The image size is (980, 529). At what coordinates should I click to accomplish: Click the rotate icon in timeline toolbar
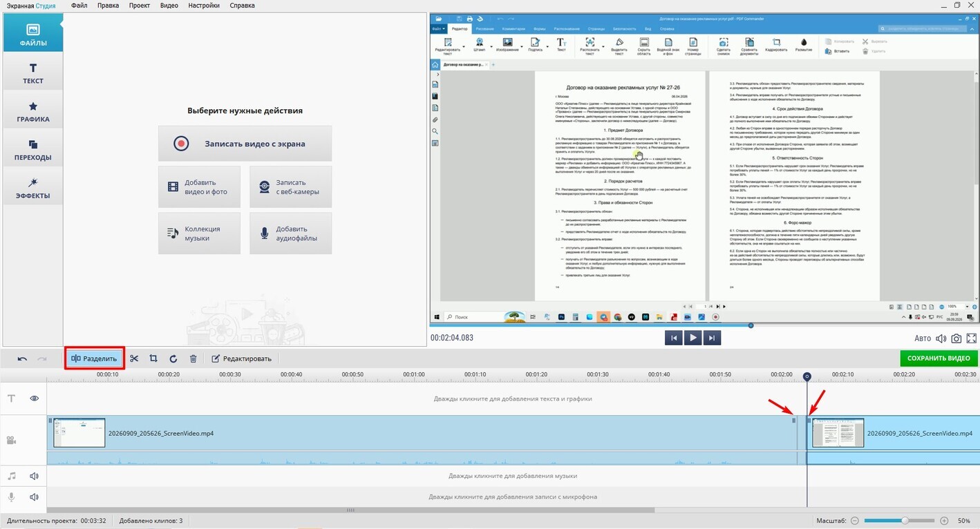pos(173,358)
